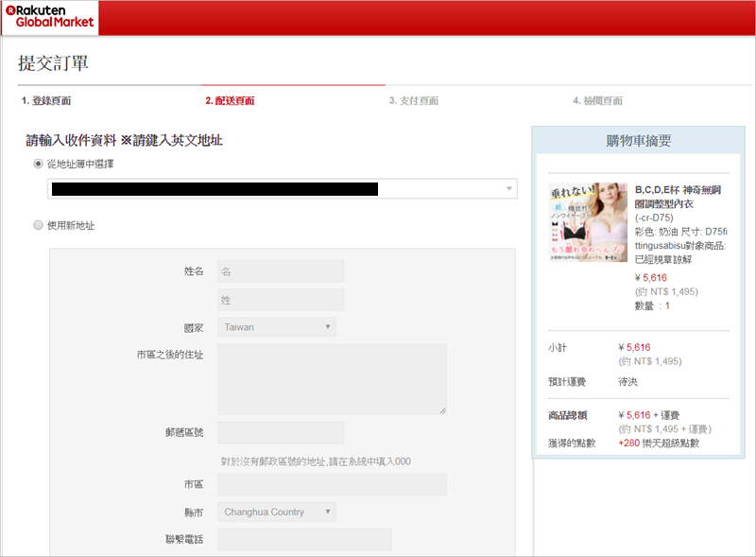This screenshot has height=557, width=756.
Task: Open the saved address book dropdown
Action: point(282,189)
